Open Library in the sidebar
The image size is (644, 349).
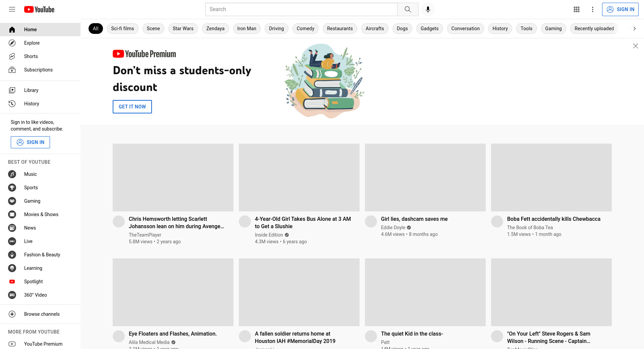pos(40,90)
